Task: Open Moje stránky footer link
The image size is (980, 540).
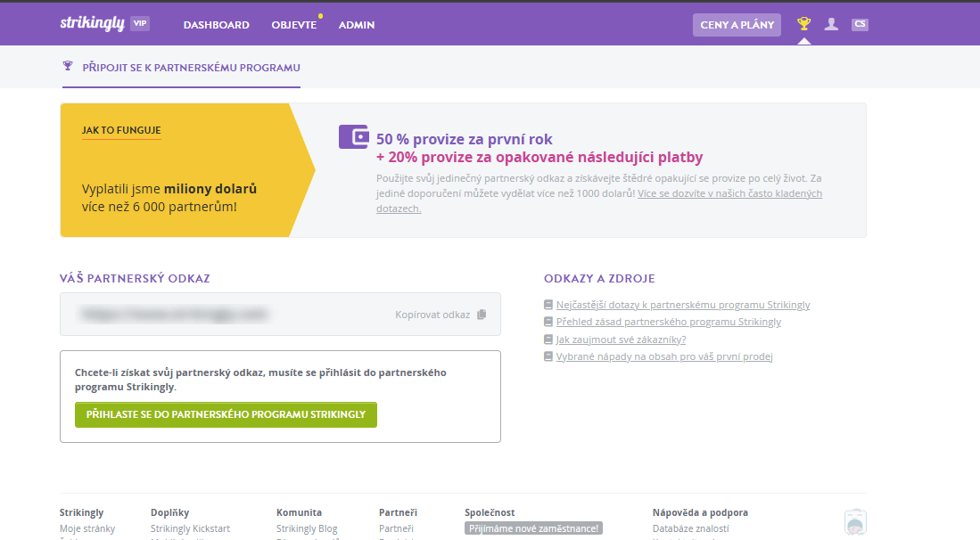Action: pyautogui.click(x=87, y=528)
